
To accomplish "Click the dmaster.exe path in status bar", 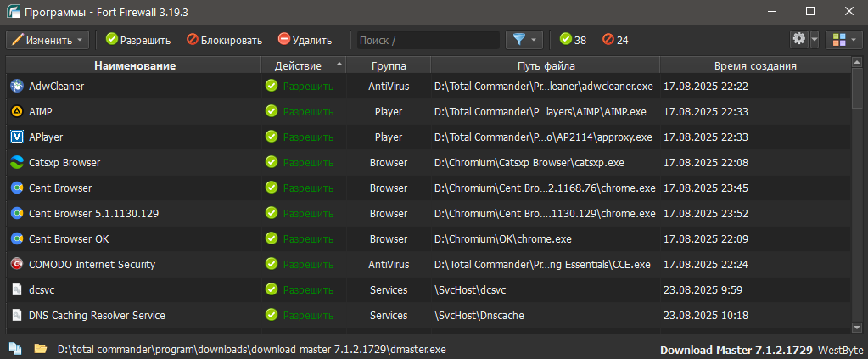I will (251, 350).
